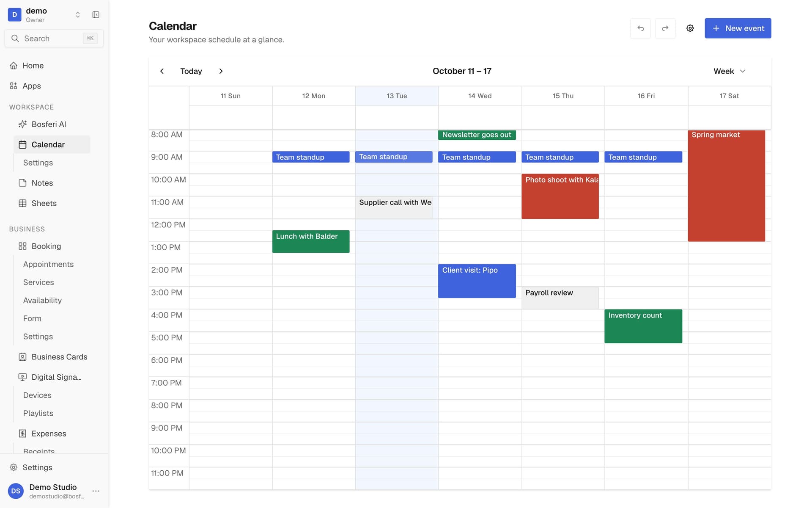The height and width of the screenshot is (508, 812).
Task: Open Inventory count event
Action: pos(643,326)
